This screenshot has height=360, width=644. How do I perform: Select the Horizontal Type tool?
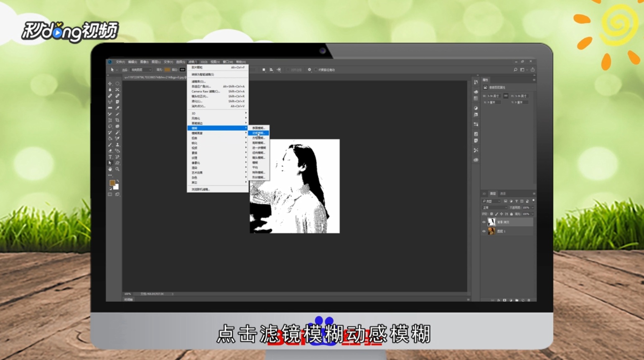coord(110,157)
